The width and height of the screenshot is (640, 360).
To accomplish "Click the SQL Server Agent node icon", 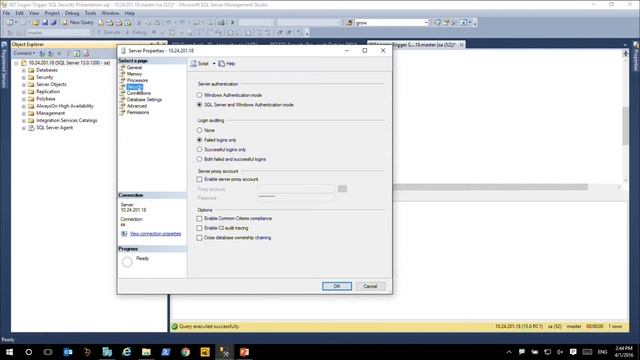I will point(31,128).
